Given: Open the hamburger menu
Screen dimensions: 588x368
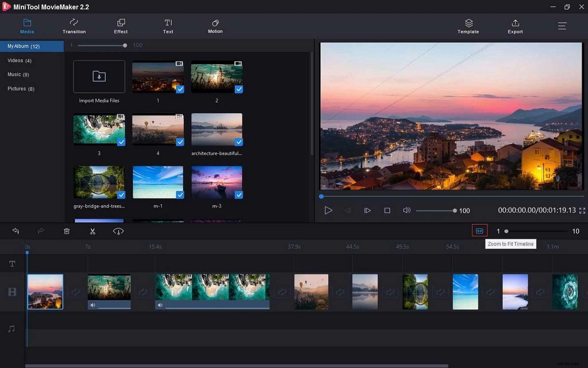Looking at the screenshot, I should [562, 26].
